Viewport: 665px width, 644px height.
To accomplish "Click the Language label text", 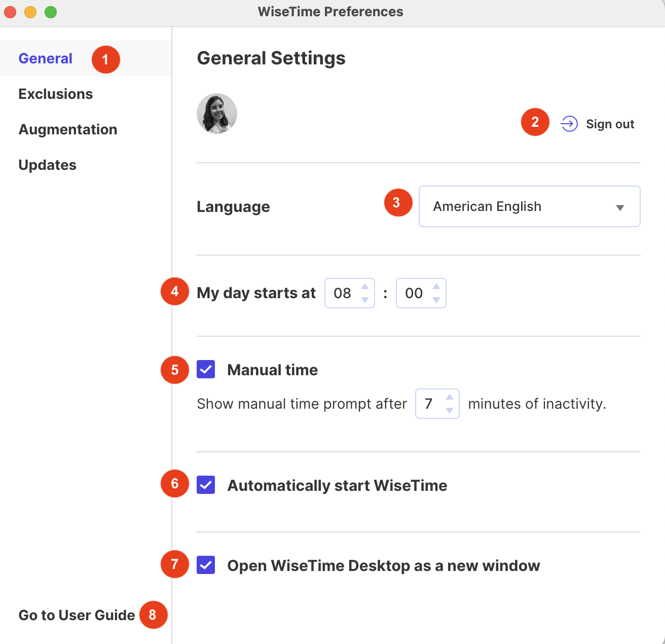I will point(233,207).
